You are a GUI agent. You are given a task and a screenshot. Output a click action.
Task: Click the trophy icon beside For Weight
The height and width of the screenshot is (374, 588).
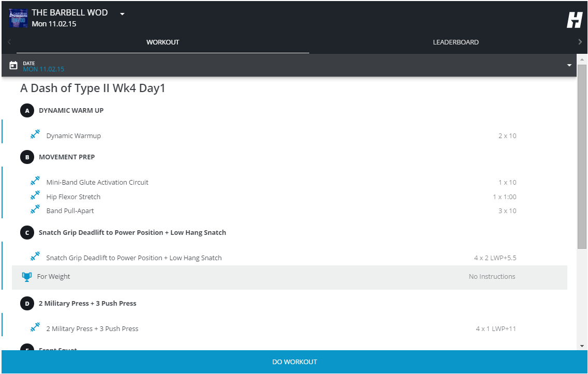(26, 277)
